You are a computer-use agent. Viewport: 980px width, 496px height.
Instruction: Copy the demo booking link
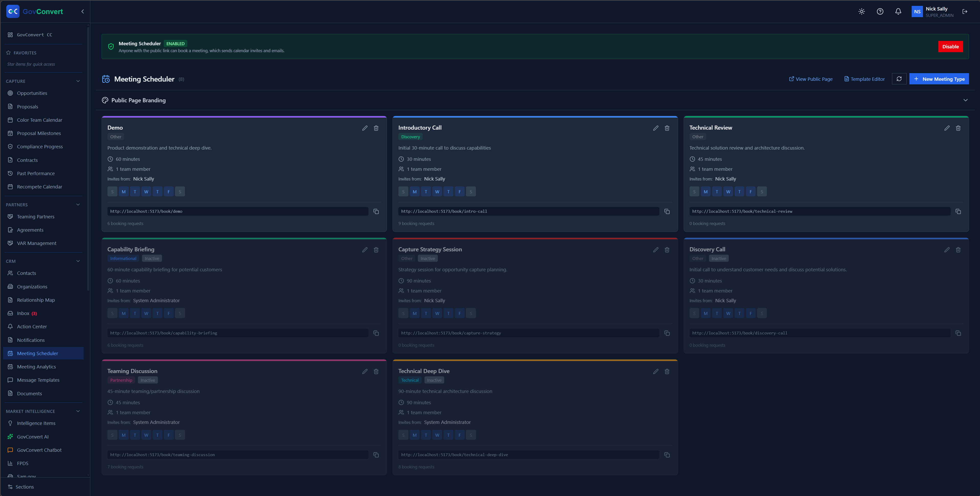point(376,211)
